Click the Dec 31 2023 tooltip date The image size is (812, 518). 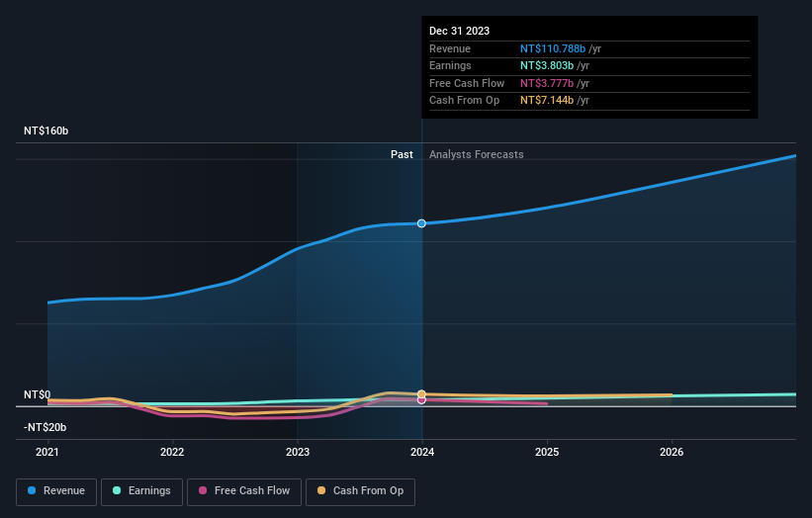point(459,31)
